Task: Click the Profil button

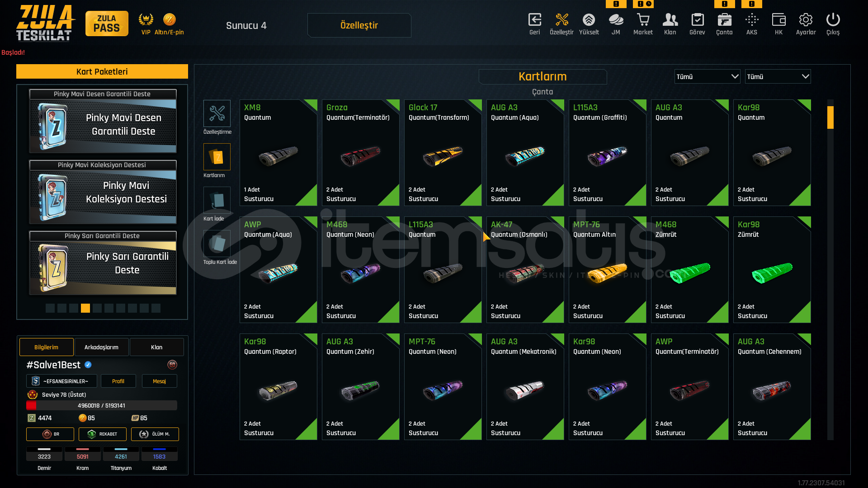Action: tap(118, 381)
